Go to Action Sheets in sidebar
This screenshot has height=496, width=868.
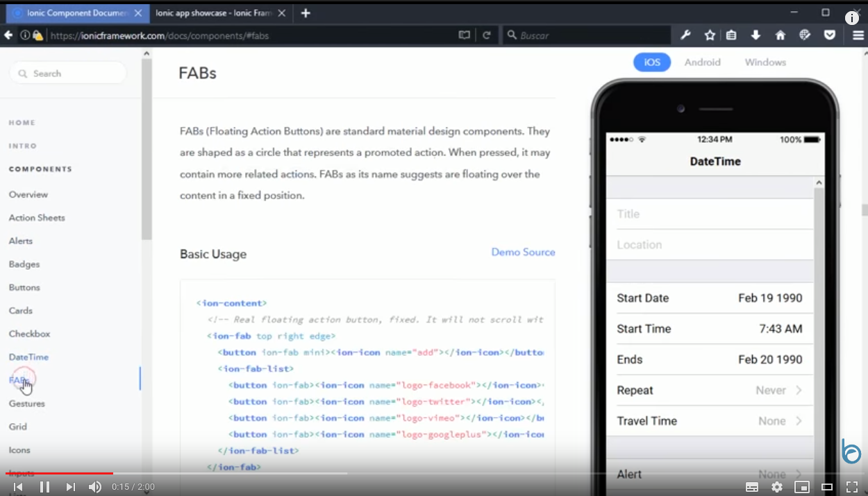[37, 218]
